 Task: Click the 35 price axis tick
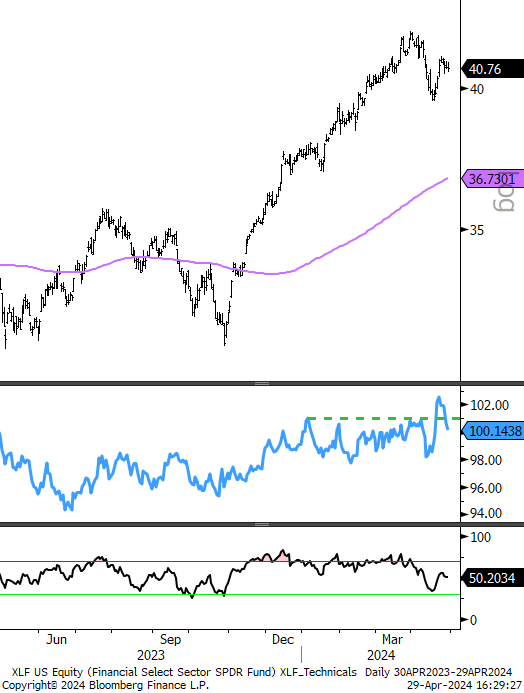tap(477, 230)
